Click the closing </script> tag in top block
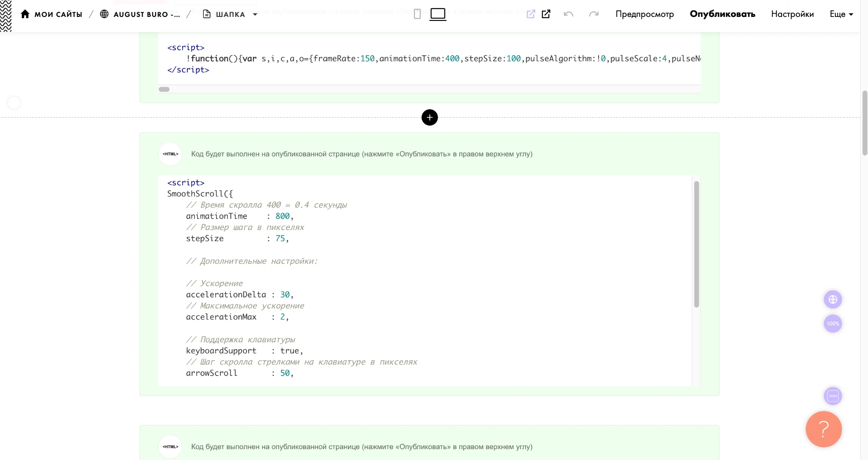This screenshot has width=868, height=460. pos(188,70)
